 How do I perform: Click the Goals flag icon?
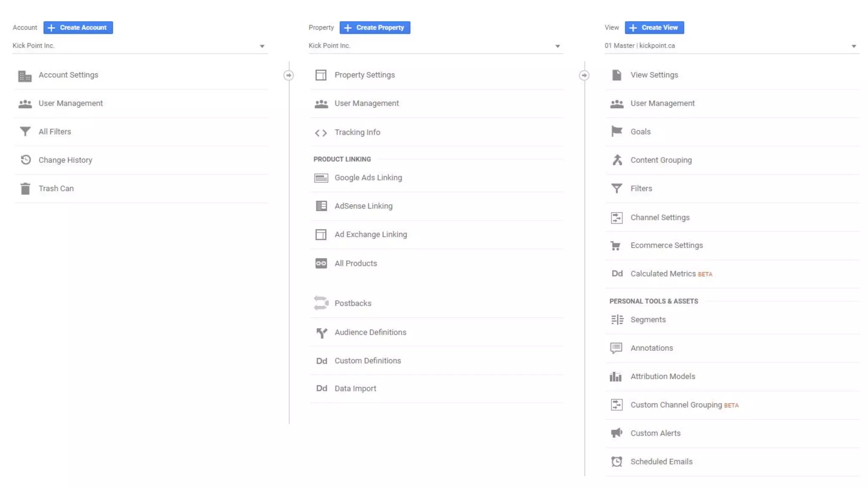click(x=617, y=131)
